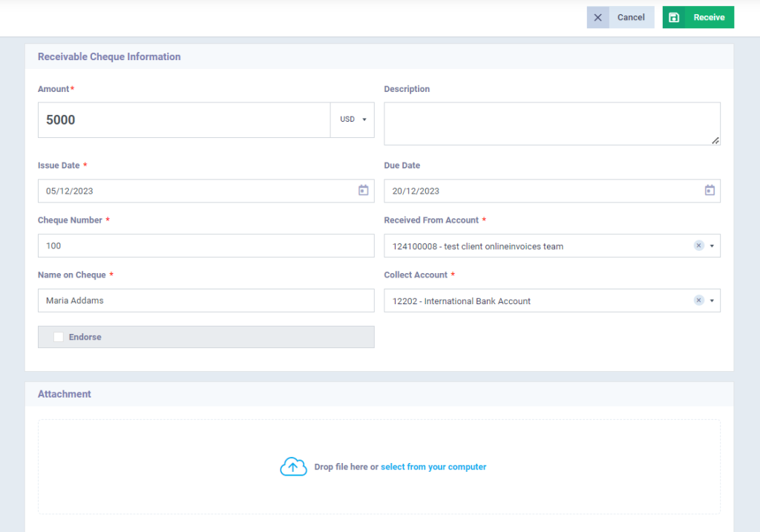The width and height of the screenshot is (760, 532).
Task: Click the cloud upload icon in Attachment area
Action: click(293, 466)
